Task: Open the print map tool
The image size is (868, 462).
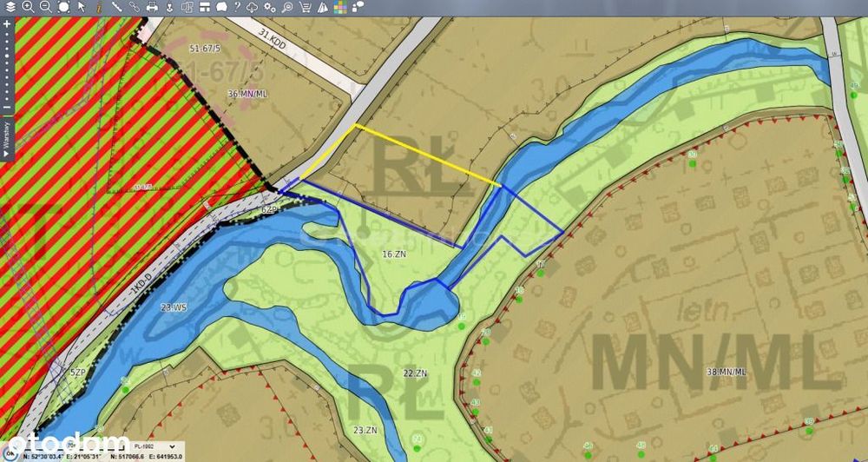Action: pos(152,7)
